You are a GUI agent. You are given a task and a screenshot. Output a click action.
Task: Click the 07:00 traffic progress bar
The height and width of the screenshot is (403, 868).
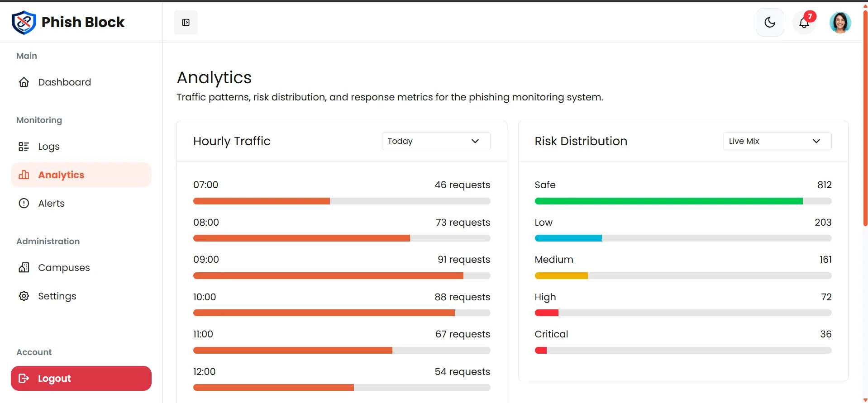point(342,201)
